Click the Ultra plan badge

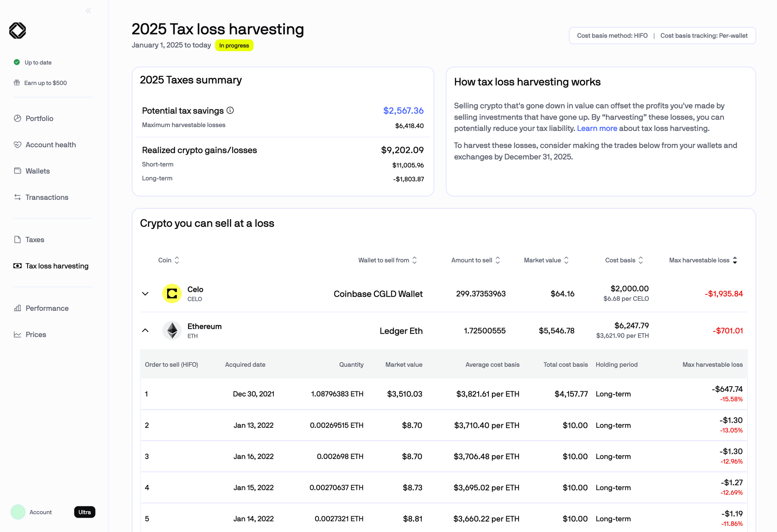(85, 512)
